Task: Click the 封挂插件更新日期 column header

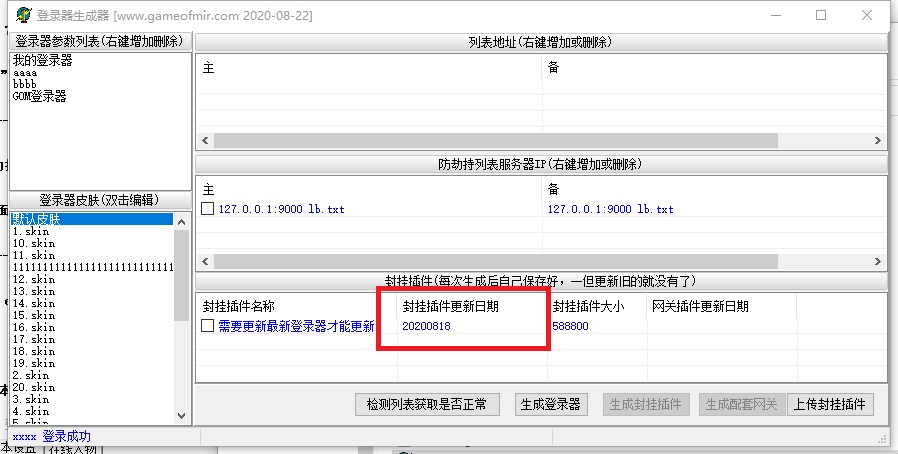Action: point(450,306)
